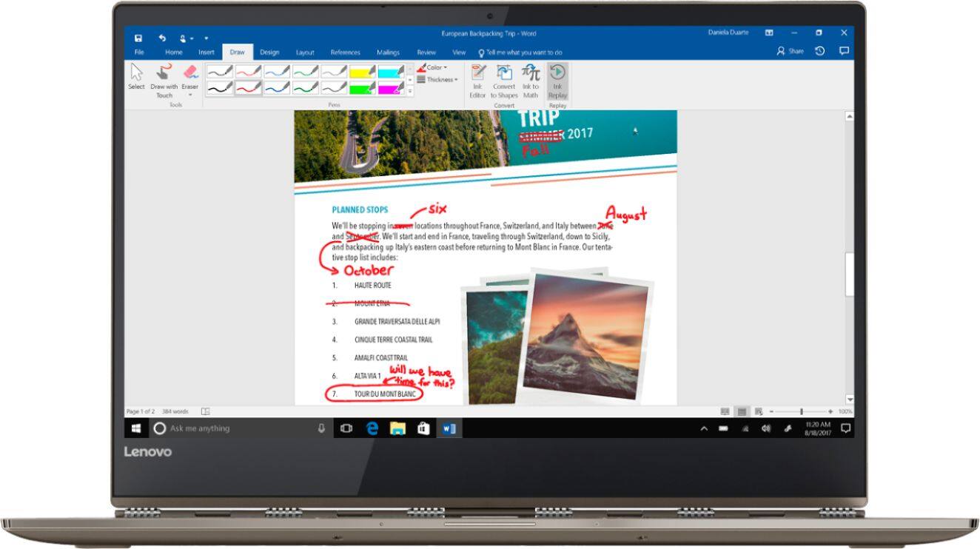
Task: Open the Comments speech bubble icon
Action: 844,51
